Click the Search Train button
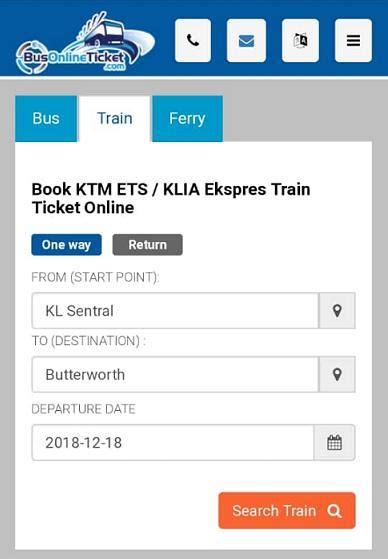Screen dimensions: 388x559 (x=287, y=511)
